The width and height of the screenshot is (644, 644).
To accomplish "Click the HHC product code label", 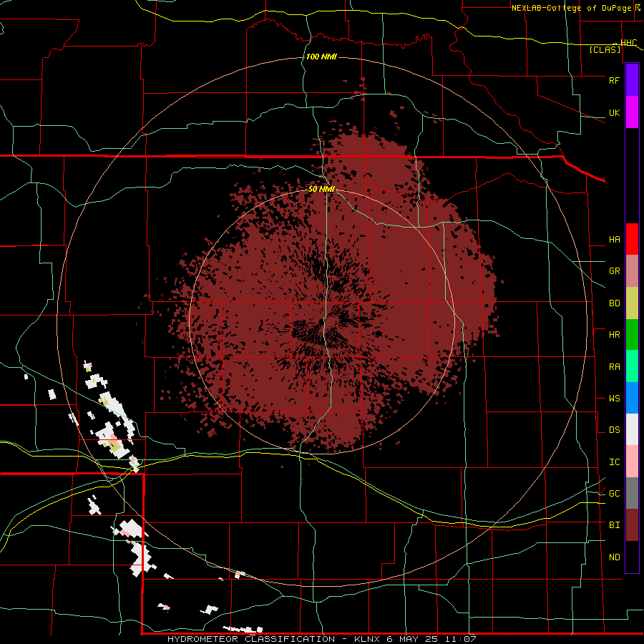I will tap(628, 43).
